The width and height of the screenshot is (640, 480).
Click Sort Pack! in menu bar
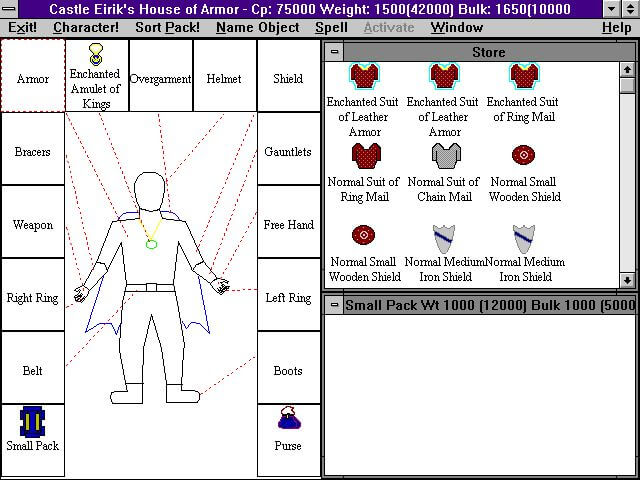168,27
